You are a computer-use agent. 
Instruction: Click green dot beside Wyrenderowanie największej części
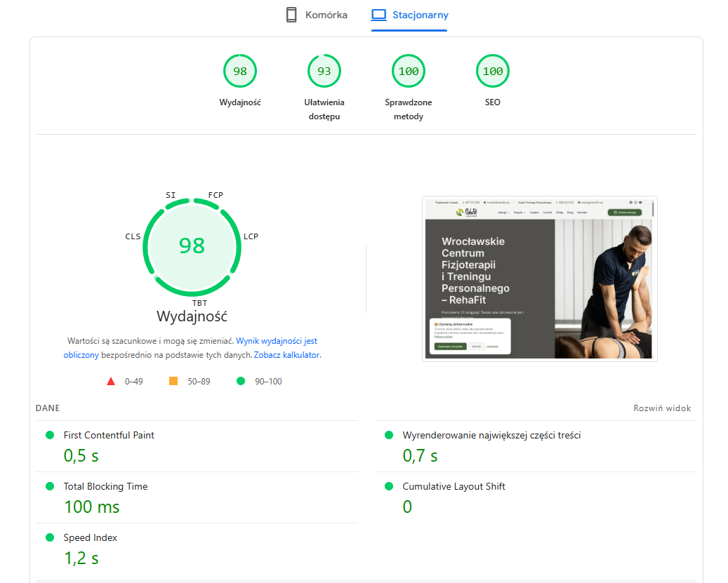pyautogui.click(x=389, y=434)
